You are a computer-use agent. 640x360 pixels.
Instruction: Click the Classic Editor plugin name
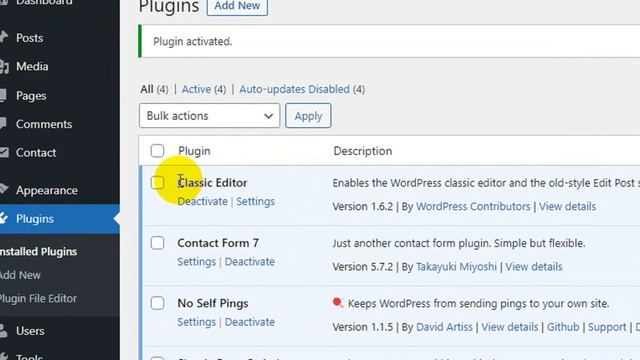212,183
